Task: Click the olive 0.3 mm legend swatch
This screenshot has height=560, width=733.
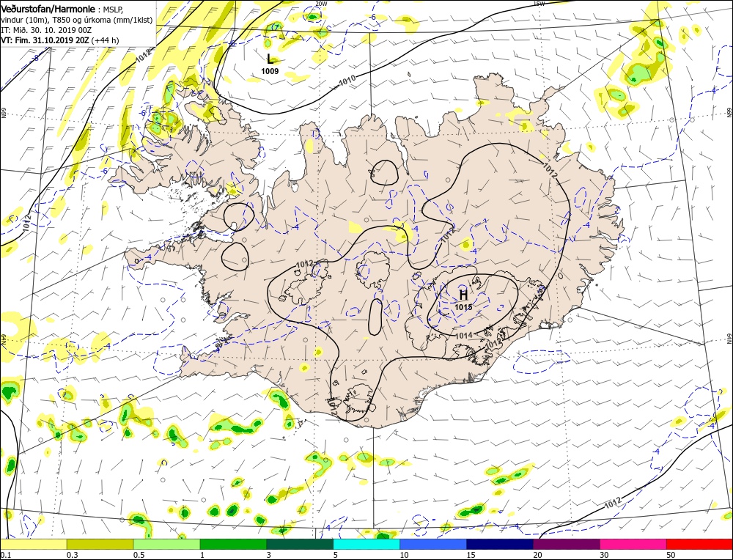Action: tap(100, 544)
